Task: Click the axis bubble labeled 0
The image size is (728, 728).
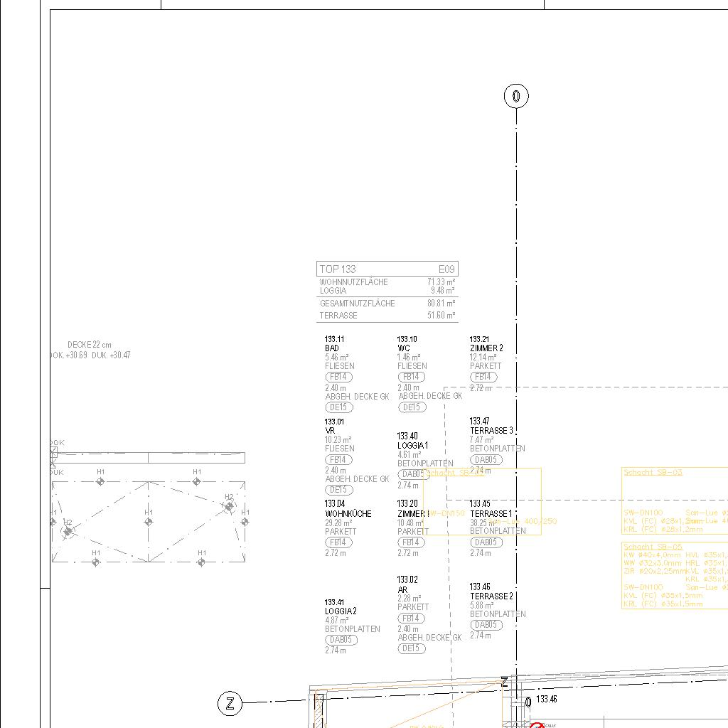Action: tap(516, 96)
